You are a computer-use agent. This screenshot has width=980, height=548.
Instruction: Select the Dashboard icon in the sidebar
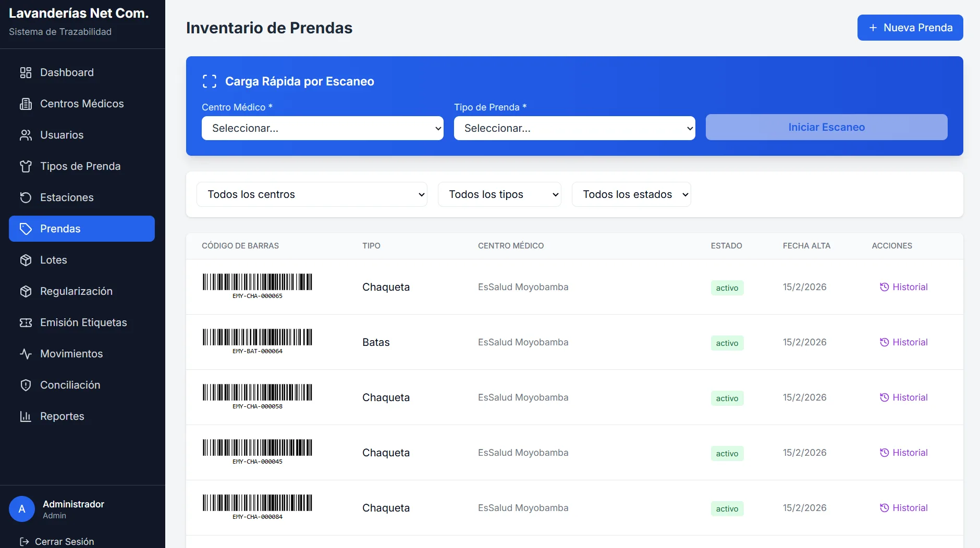(x=26, y=72)
